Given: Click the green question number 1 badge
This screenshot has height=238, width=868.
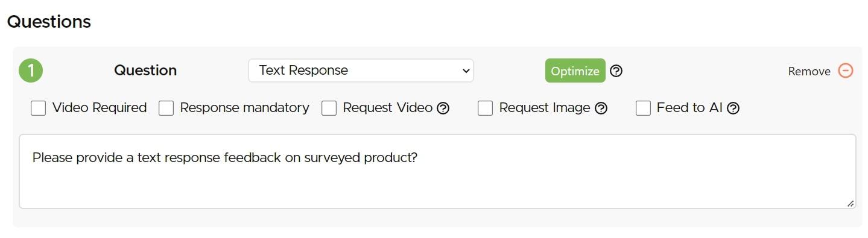Looking at the screenshot, I should [x=31, y=70].
